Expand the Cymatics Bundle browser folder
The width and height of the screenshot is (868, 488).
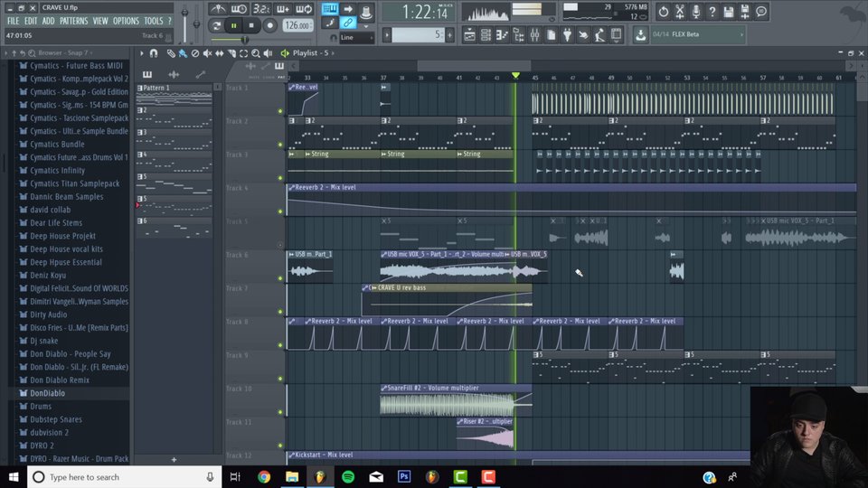(x=56, y=145)
